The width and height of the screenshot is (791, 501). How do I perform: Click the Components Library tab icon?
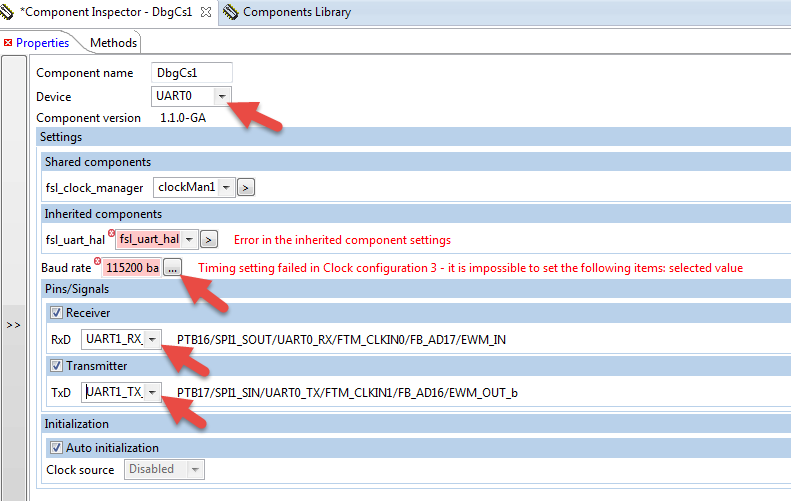(x=231, y=12)
